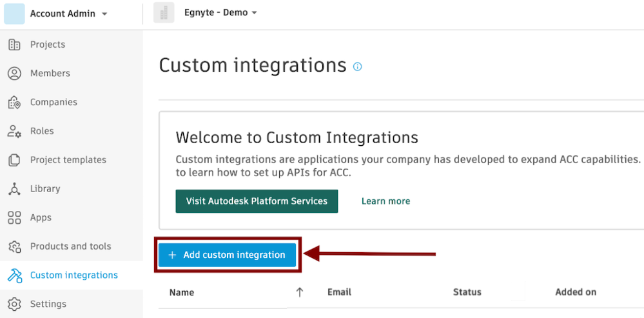Click the Members person icon

pos(14,74)
